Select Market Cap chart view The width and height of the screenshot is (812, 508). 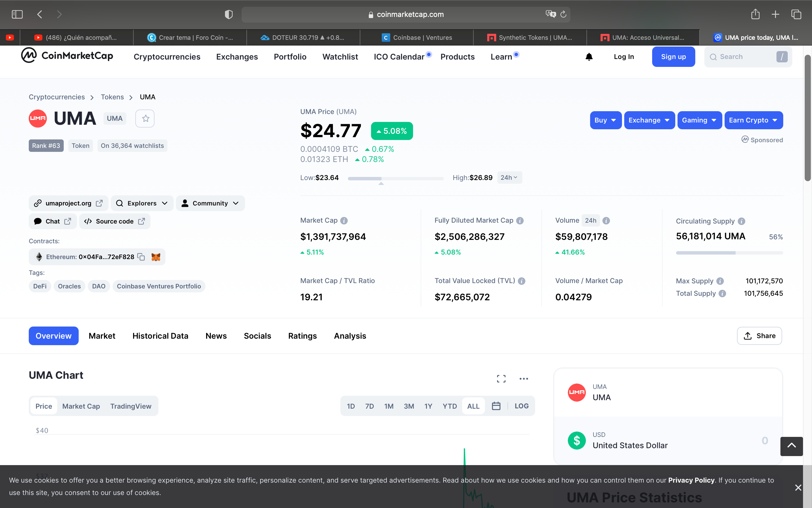81,406
